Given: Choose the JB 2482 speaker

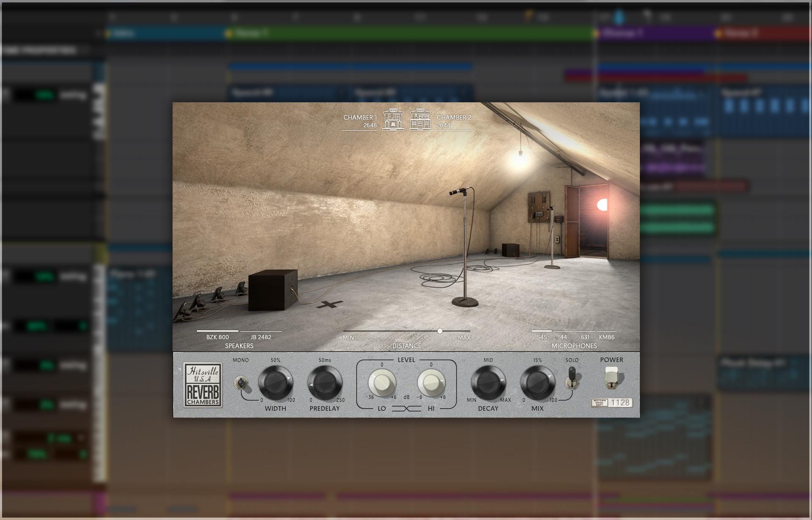Looking at the screenshot, I should (x=261, y=337).
